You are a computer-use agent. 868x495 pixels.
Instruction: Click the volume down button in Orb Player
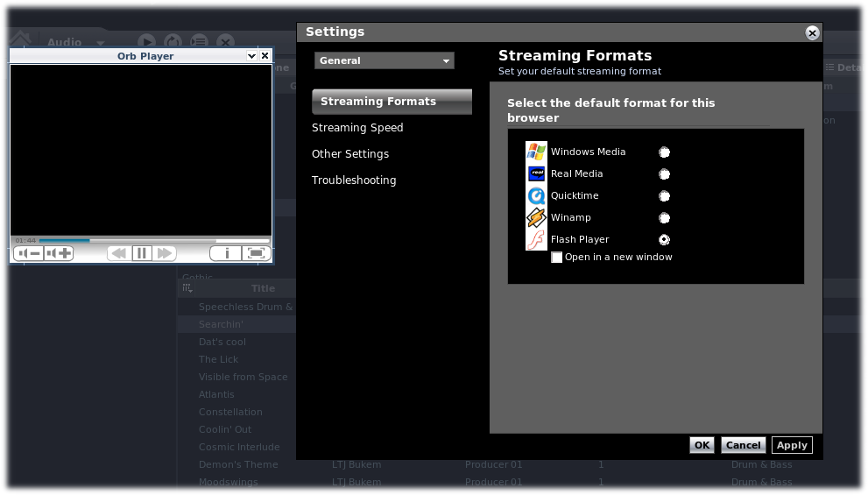coord(29,254)
